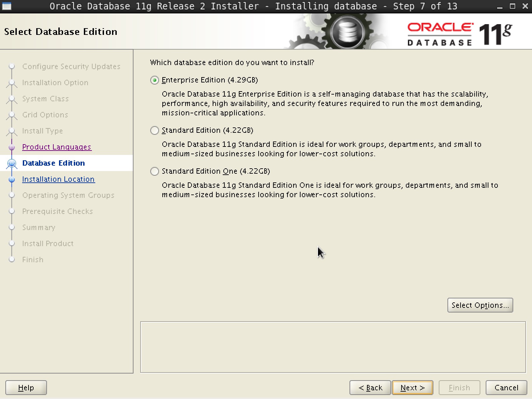Click the message box area below options
This screenshot has width=532, height=399.
(x=333, y=347)
